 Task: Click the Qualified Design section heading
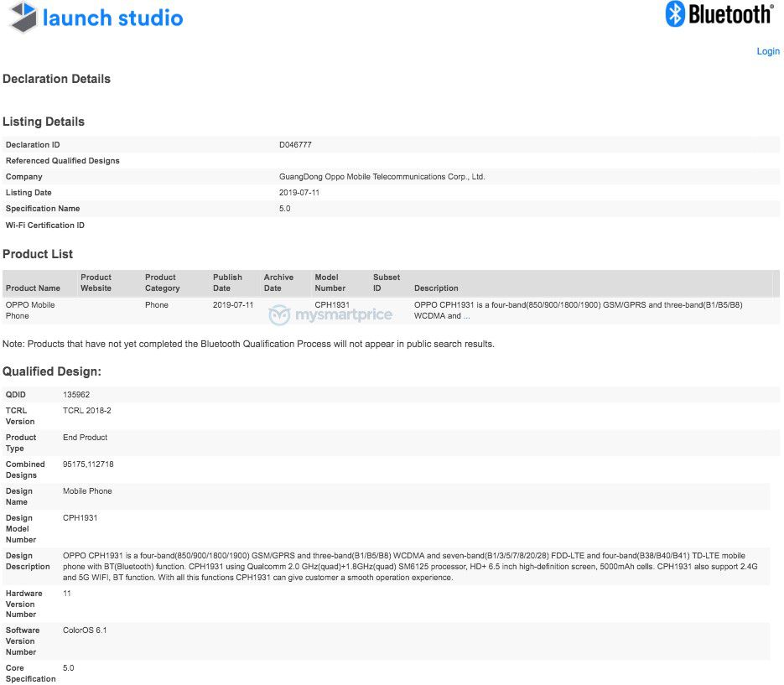52,371
